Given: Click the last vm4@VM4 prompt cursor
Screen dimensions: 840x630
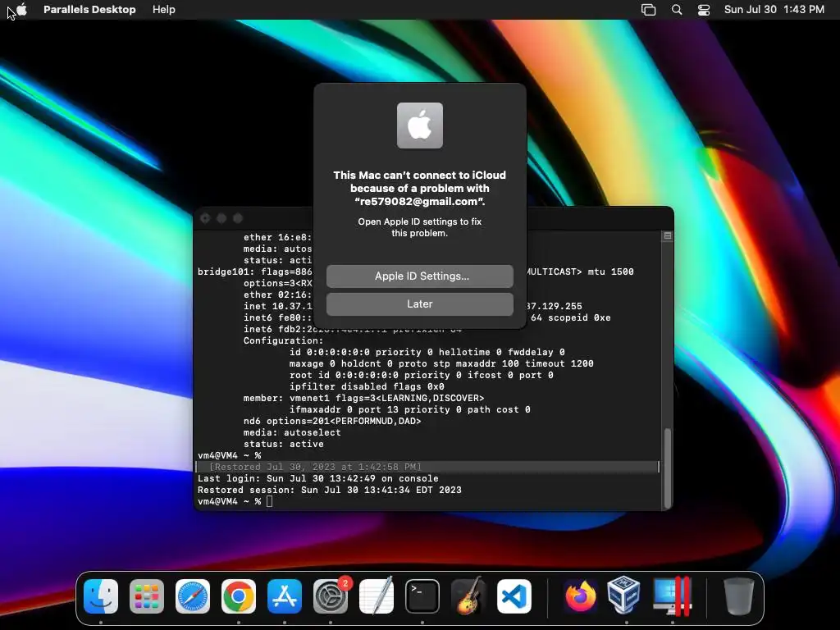Looking at the screenshot, I should pyautogui.click(x=269, y=501).
